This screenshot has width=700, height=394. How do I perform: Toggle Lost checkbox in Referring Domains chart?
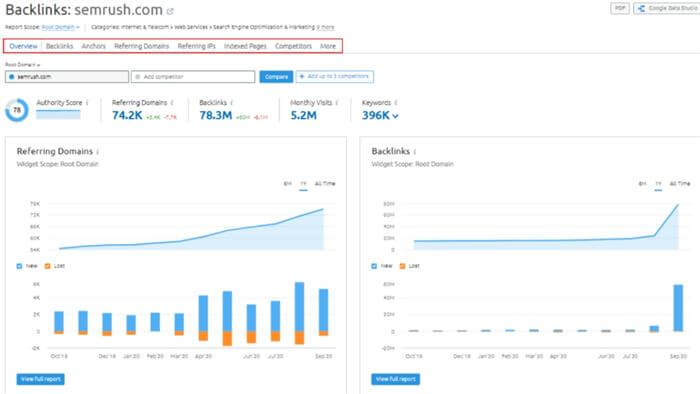coord(47,266)
